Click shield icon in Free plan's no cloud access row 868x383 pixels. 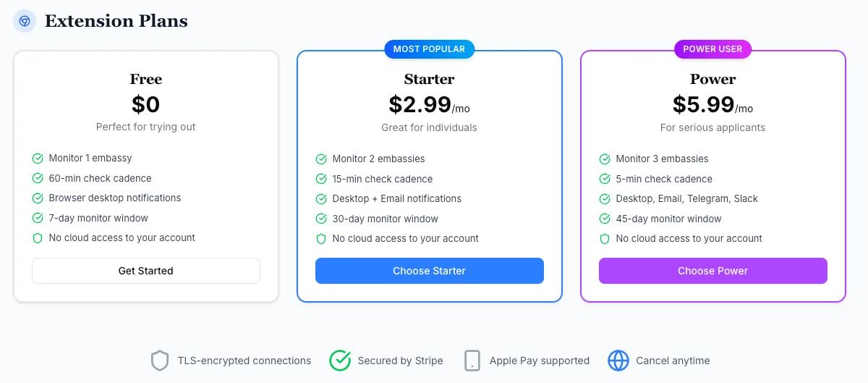click(x=38, y=238)
